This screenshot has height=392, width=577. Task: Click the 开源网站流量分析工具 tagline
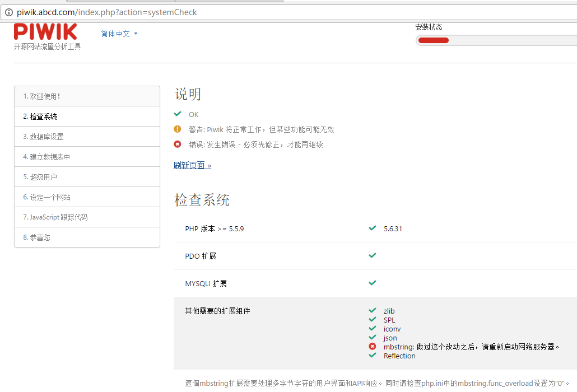48,46
